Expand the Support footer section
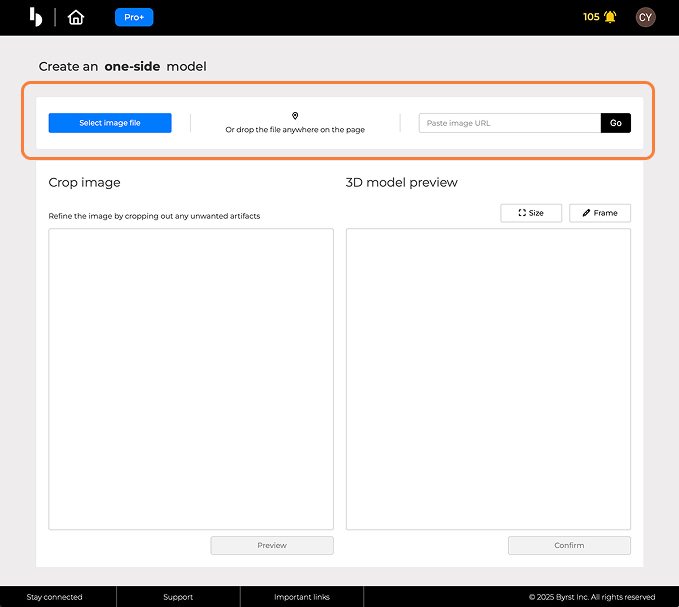 178,597
